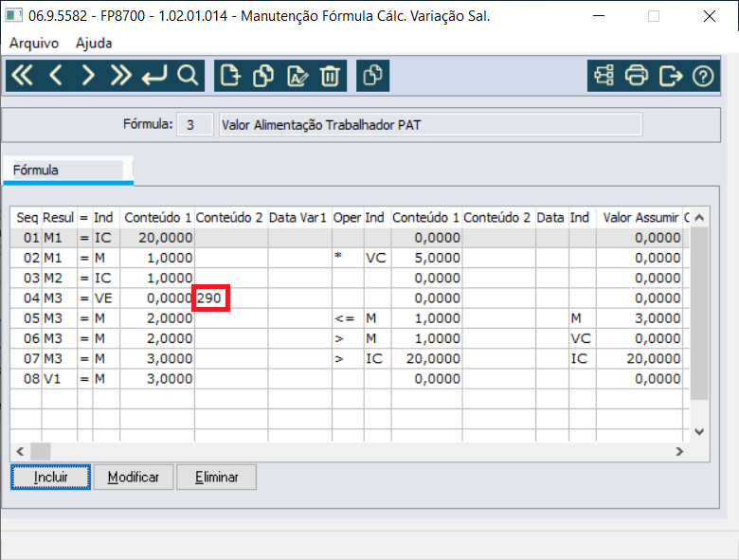This screenshot has width=739, height=560.
Task: Click the Modificar button
Action: (134, 477)
